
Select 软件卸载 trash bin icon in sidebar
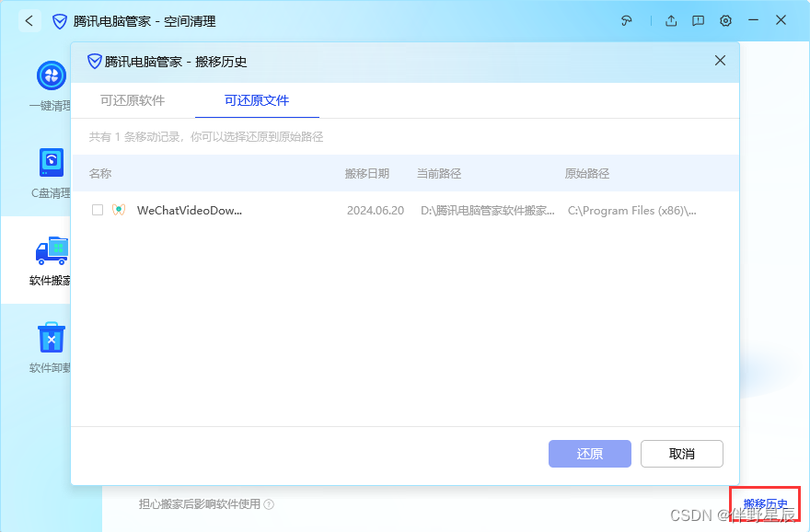52,337
